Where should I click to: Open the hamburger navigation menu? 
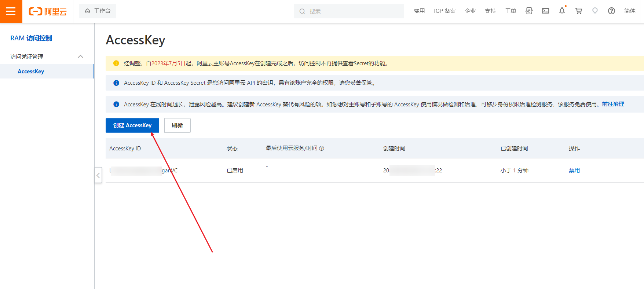point(11,11)
